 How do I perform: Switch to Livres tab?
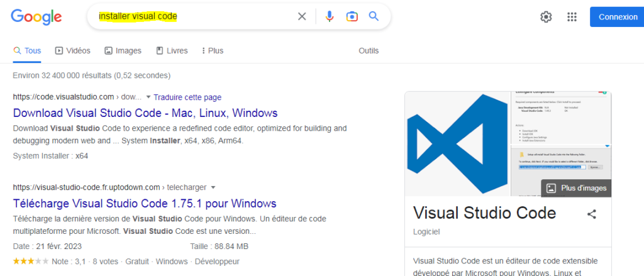(x=172, y=51)
